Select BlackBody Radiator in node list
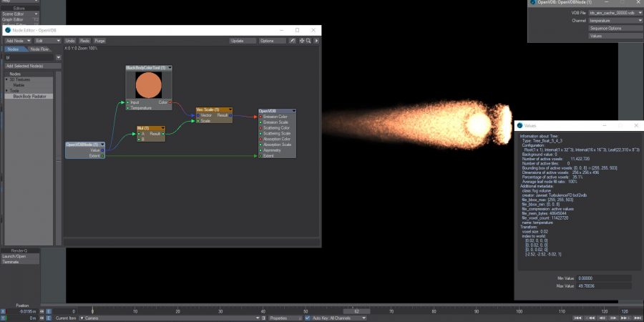The height and width of the screenshot is (322, 644). [x=29, y=96]
